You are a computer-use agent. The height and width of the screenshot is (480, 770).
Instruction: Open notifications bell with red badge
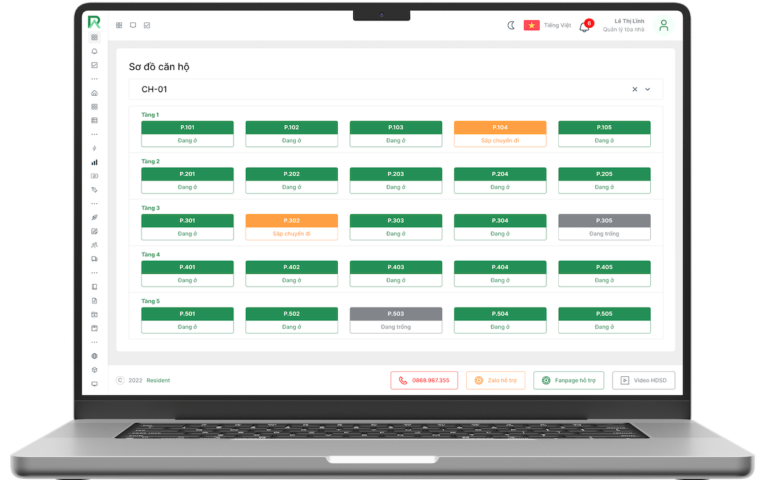coord(584,26)
